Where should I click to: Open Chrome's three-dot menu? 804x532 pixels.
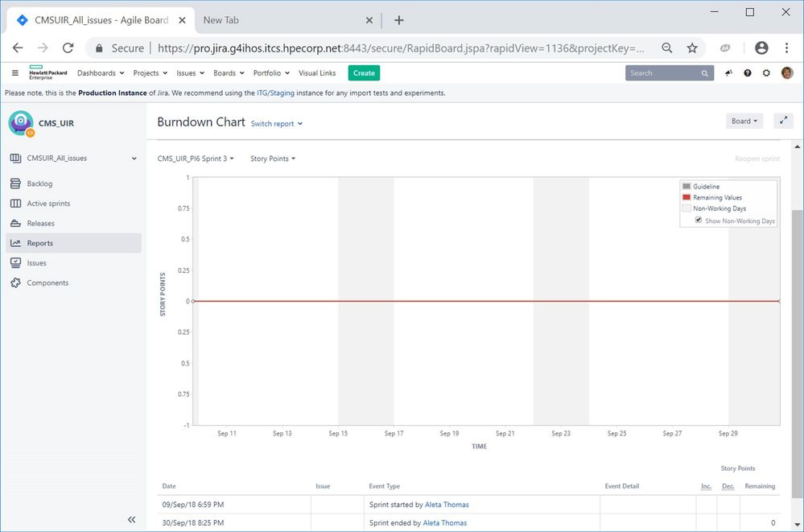tap(786, 47)
